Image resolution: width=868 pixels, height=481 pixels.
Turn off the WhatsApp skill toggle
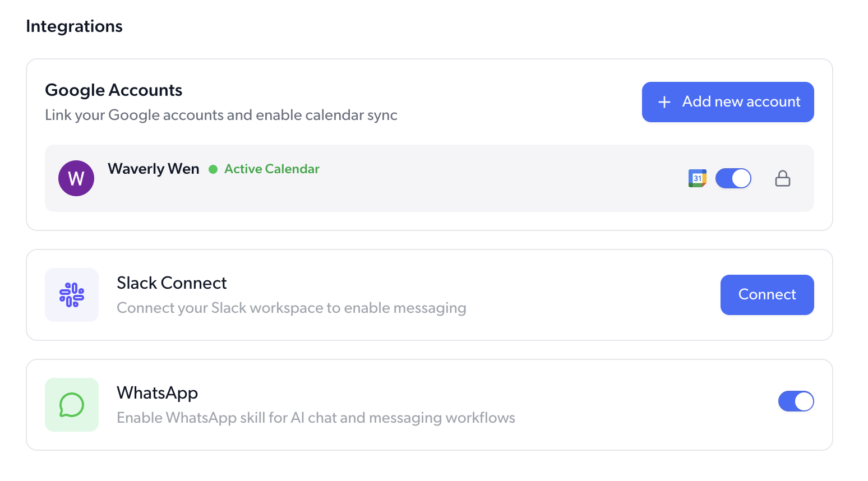[796, 401]
